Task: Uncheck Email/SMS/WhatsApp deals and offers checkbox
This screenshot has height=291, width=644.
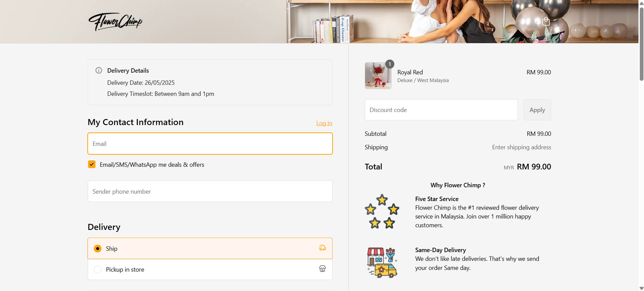Action: tap(92, 164)
